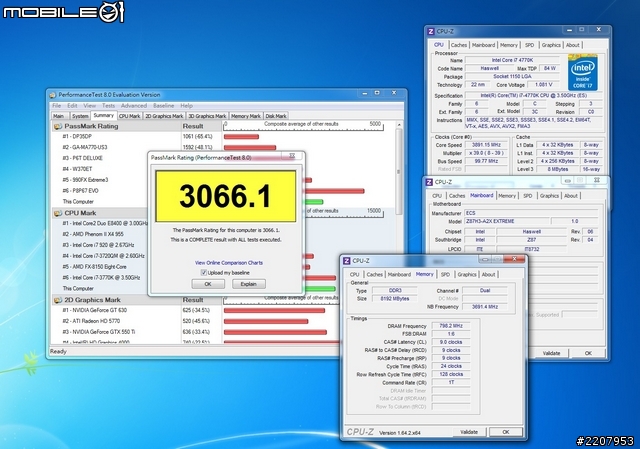Click the '#1 - NVIDIA GeForce GT 630' row

94,310
